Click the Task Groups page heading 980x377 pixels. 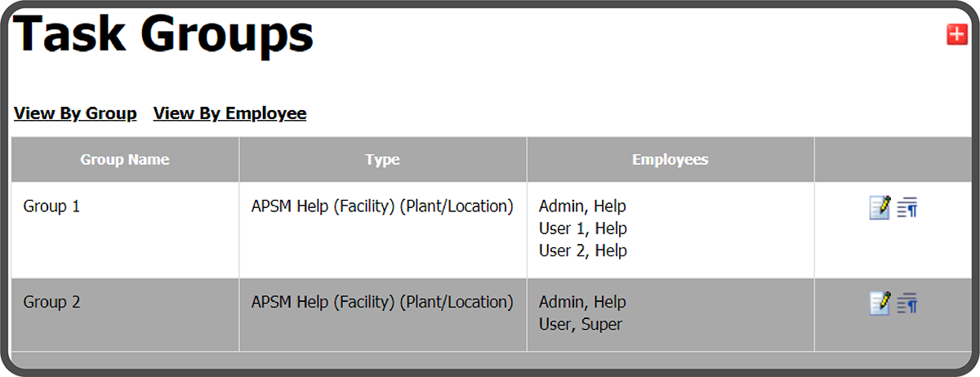(x=163, y=33)
